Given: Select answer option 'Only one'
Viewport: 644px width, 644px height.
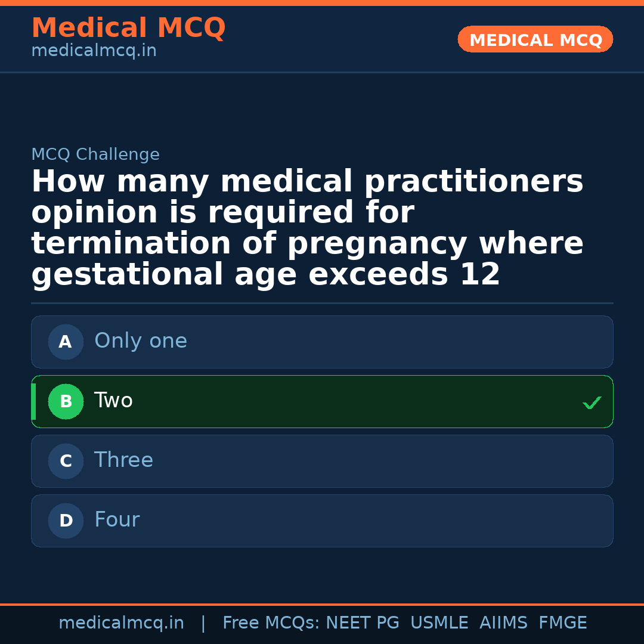Looking at the screenshot, I should click(x=322, y=342).
